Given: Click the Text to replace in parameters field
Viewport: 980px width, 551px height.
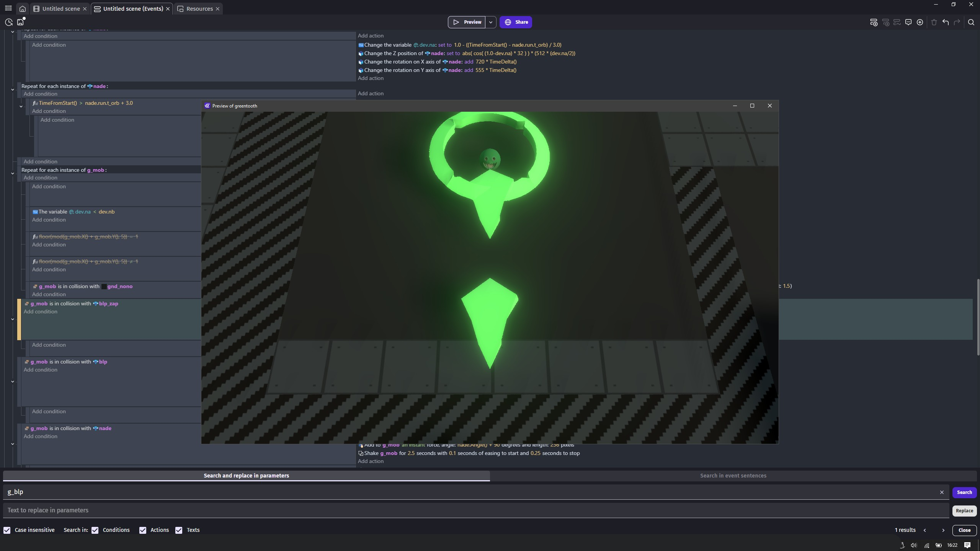Looking at the screenshot, I should (476, 510).
